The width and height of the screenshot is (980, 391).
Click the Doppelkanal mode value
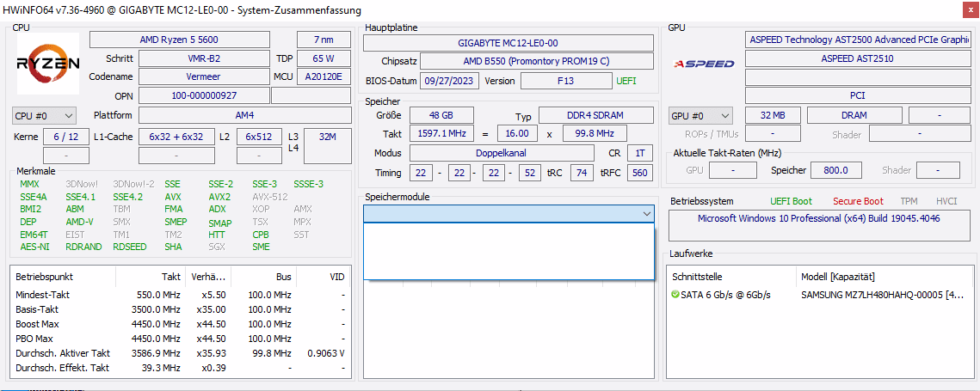[502, 153]
